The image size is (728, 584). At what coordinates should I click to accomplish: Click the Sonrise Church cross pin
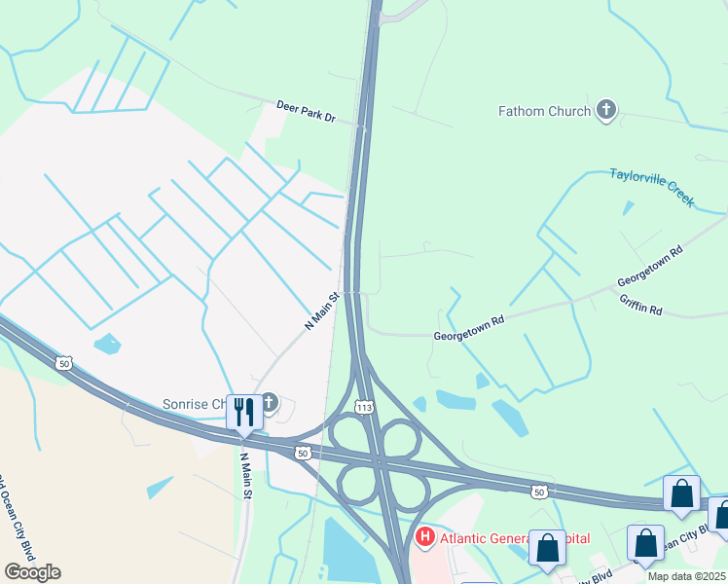[x=270, y=403]
